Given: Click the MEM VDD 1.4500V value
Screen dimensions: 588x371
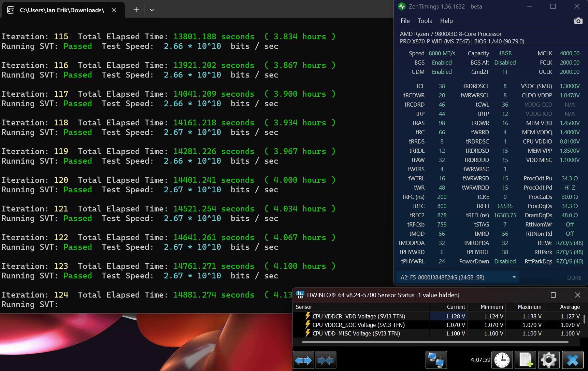Looking at the screenshot, I should pyautogui.click(x=570, y=123).
